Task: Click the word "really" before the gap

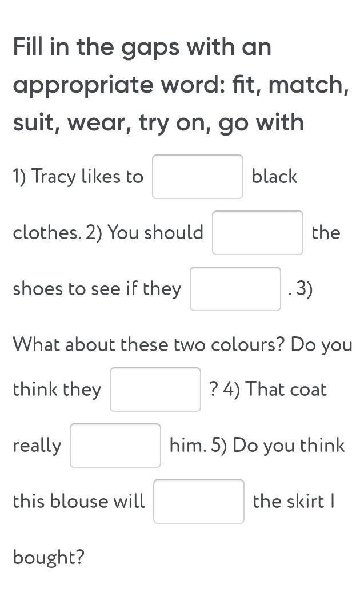Action: tap(37, 446)
